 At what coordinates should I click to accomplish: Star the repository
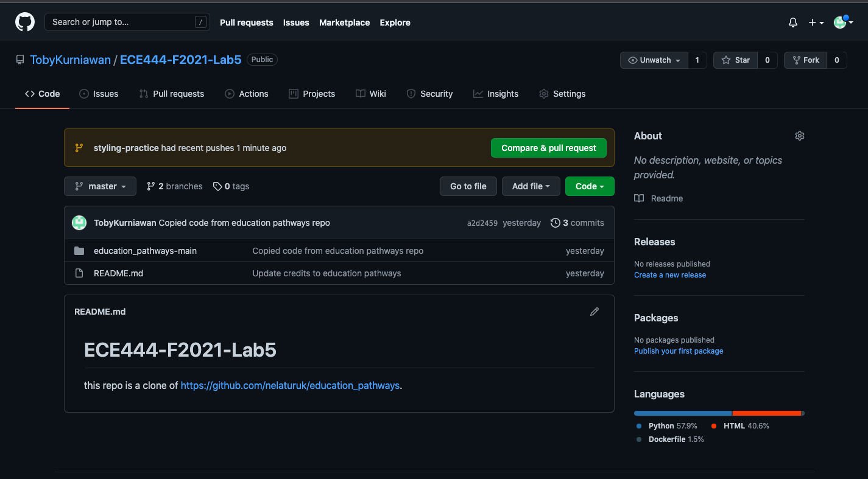pyautogui.click(x=735, y=60)
